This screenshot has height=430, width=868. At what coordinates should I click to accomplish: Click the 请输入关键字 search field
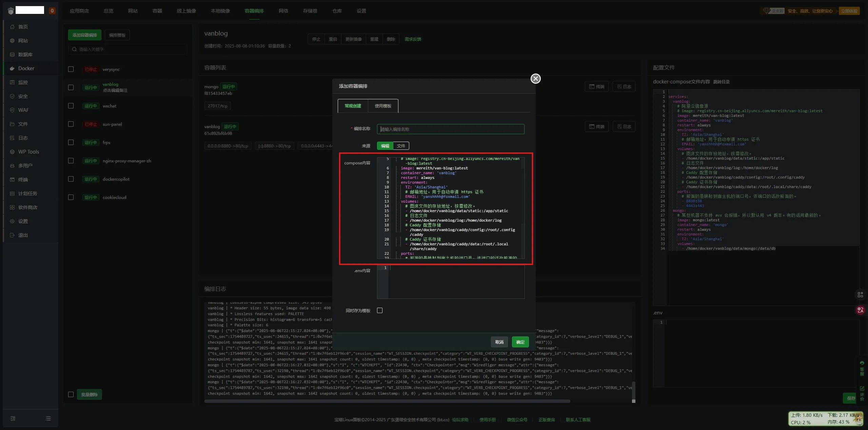pyautogui.click(x=127, y=49)
